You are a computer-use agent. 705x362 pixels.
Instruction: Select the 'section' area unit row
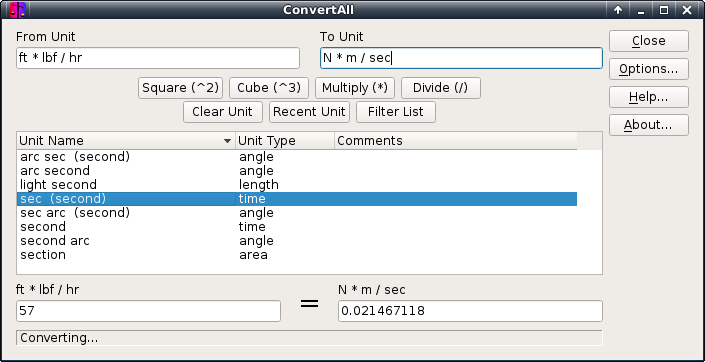click(x=297, y=255)
